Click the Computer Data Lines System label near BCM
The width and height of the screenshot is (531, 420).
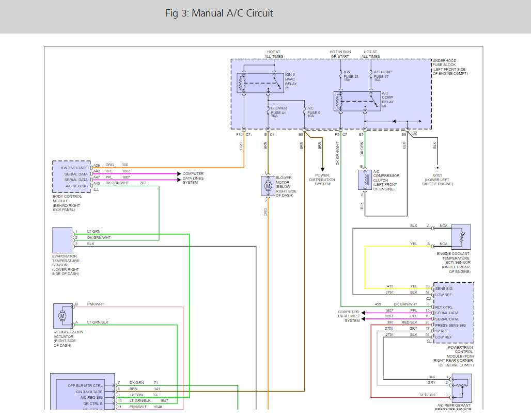coord(193,178)
